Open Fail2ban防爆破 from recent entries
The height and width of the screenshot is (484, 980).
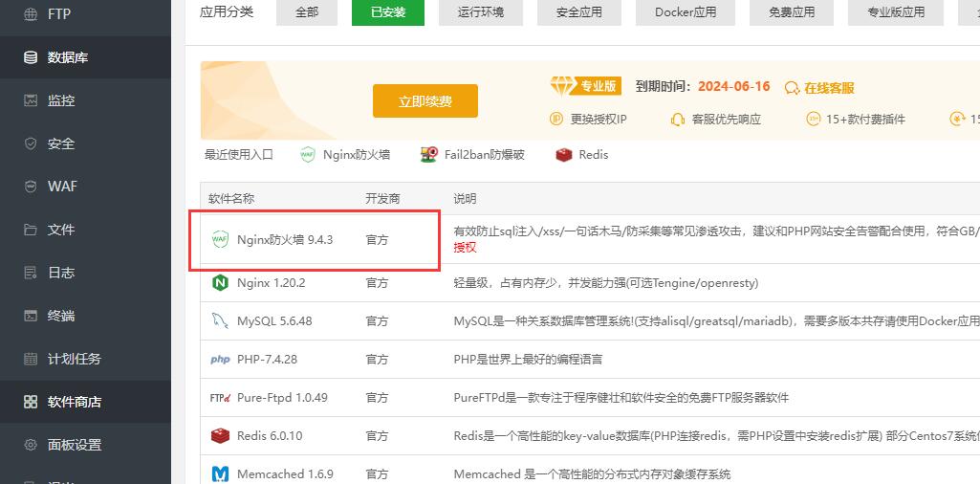[x=485, y=154]
